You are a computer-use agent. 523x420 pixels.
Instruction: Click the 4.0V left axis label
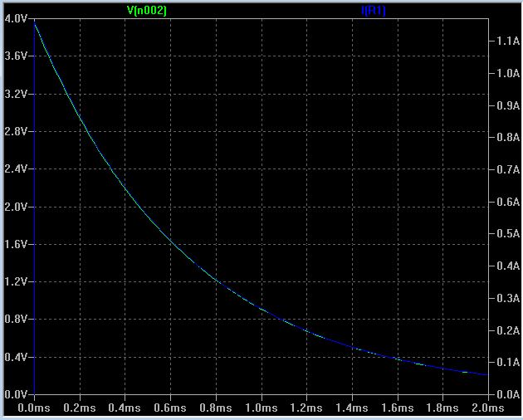click(x=16, y=18)
